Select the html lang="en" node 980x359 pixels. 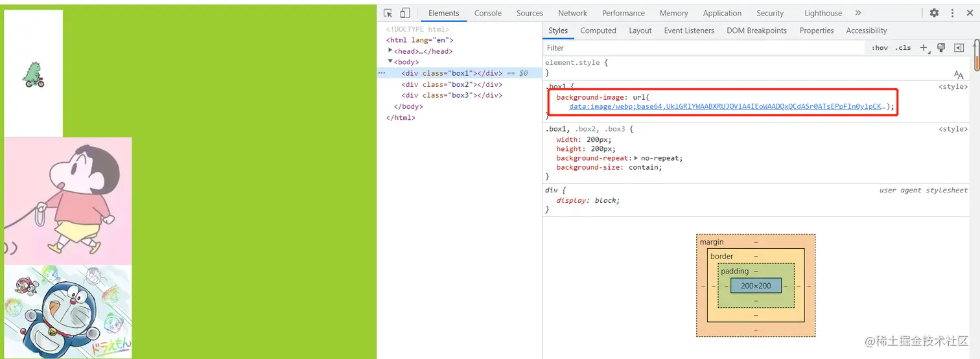pyautogui.click(x=419, y=40)
